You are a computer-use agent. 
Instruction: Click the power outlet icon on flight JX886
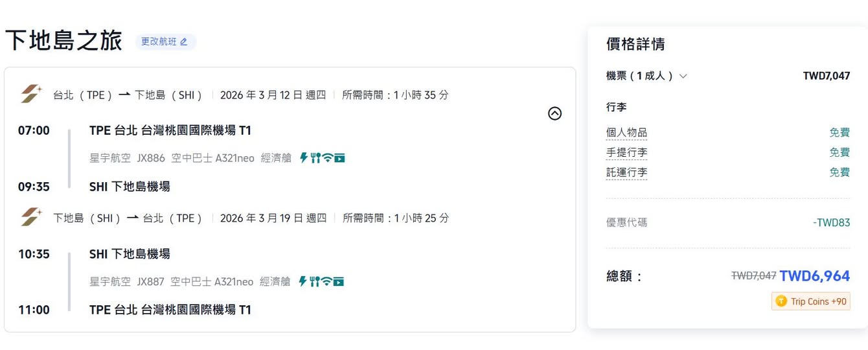(303, 157)
